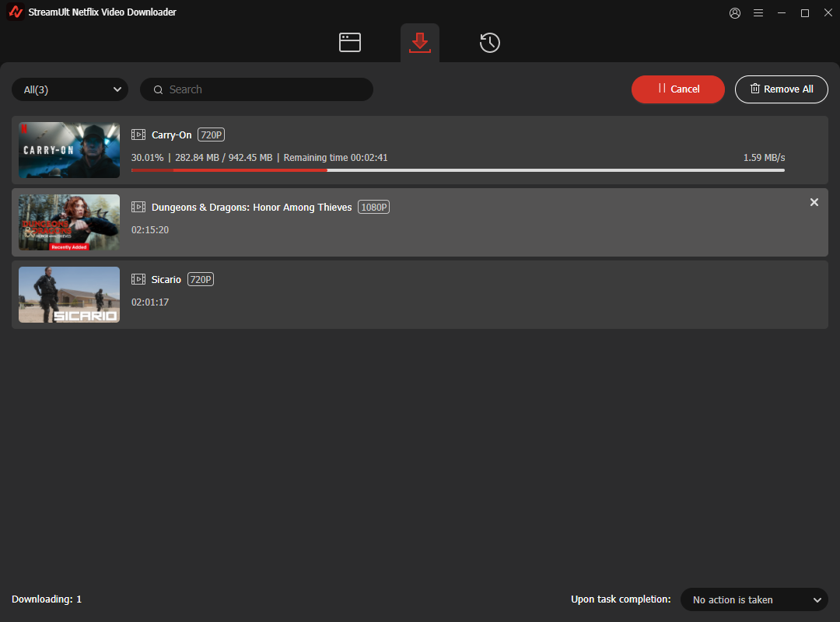
Task: Open the download history tab
Action: (x=490, y=43)
